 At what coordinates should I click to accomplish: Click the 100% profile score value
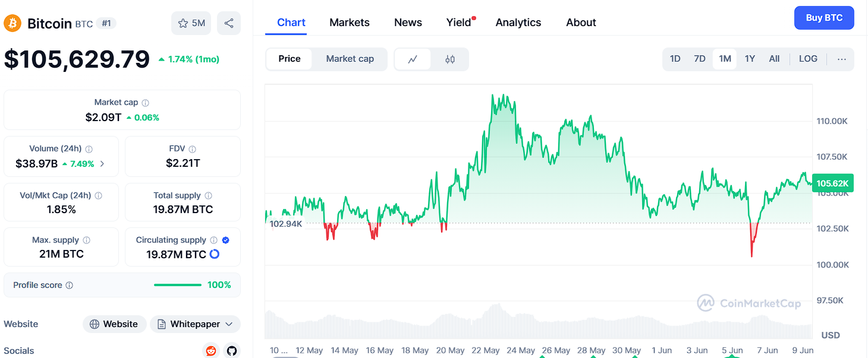click(x=219, y=285)
